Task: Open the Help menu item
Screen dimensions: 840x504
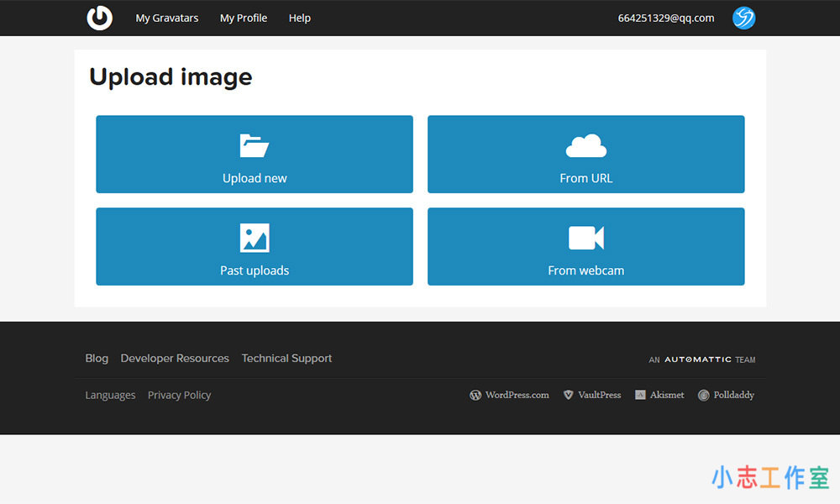Action: click(x=300, y=18)
